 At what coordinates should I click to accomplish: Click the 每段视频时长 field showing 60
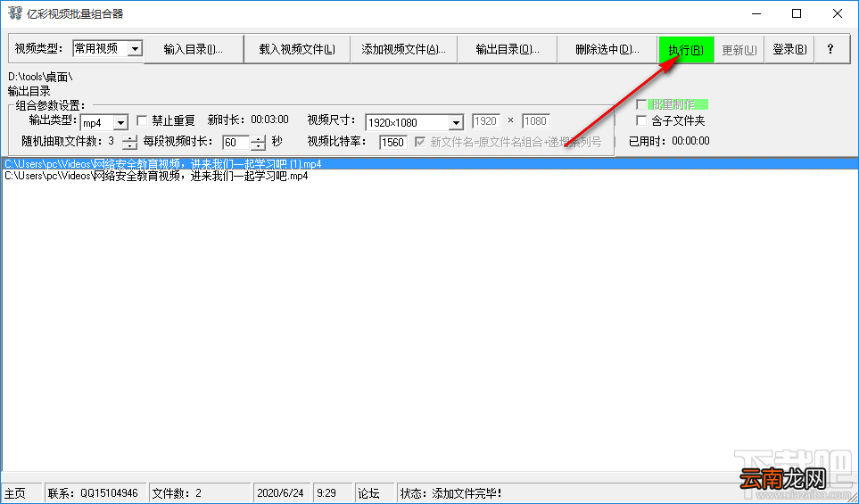point(236,143)
